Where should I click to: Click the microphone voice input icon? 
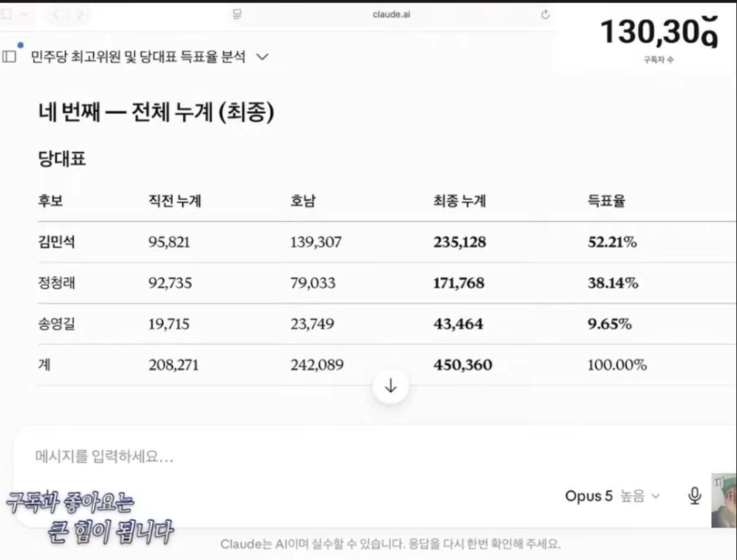click(x=695, y=496)
